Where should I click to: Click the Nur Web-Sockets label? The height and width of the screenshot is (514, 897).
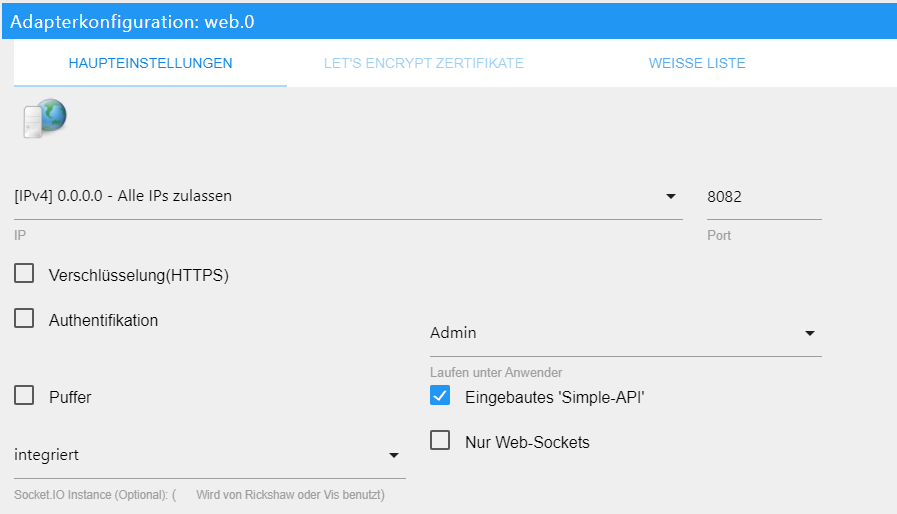527,442
